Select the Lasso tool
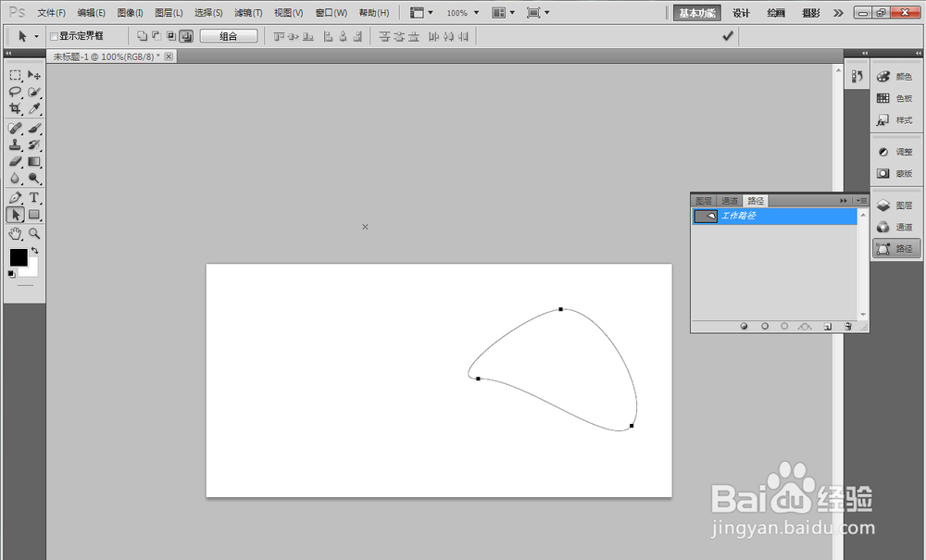926x560 pixels. (16, 92)
